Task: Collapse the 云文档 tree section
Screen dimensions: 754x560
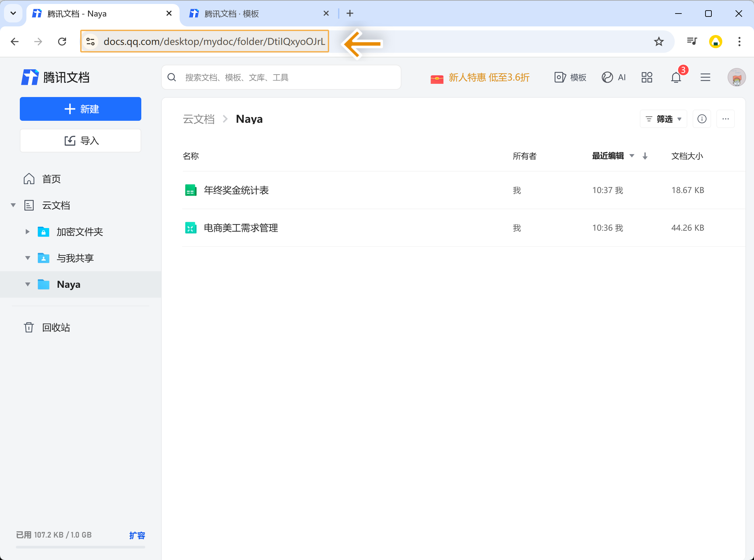Action: coord(13,206)
